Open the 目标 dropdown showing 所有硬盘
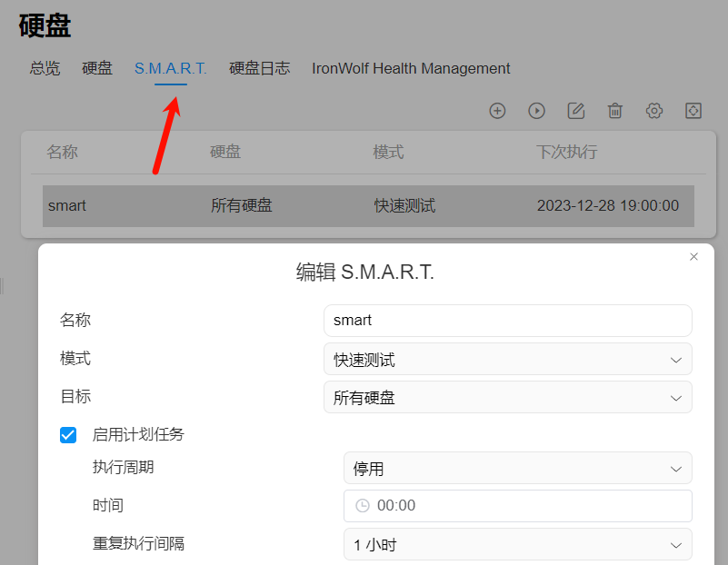The image size is (728, 565). point(507,398)
